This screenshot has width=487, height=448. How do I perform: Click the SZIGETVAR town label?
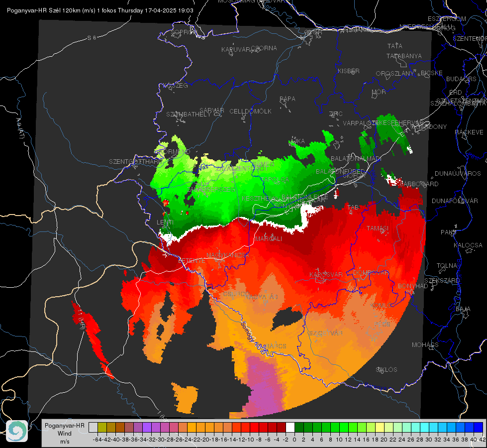point(325,334)
